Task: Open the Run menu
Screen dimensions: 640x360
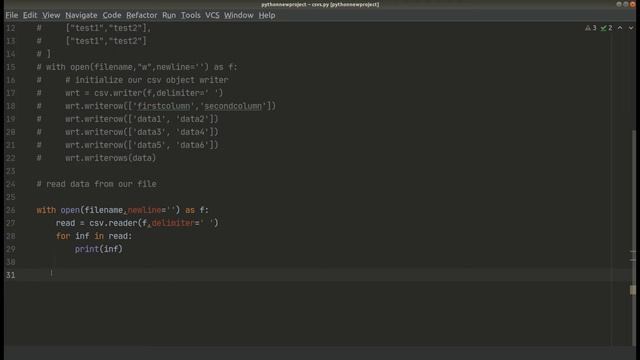Action: (x=169, y=15)
